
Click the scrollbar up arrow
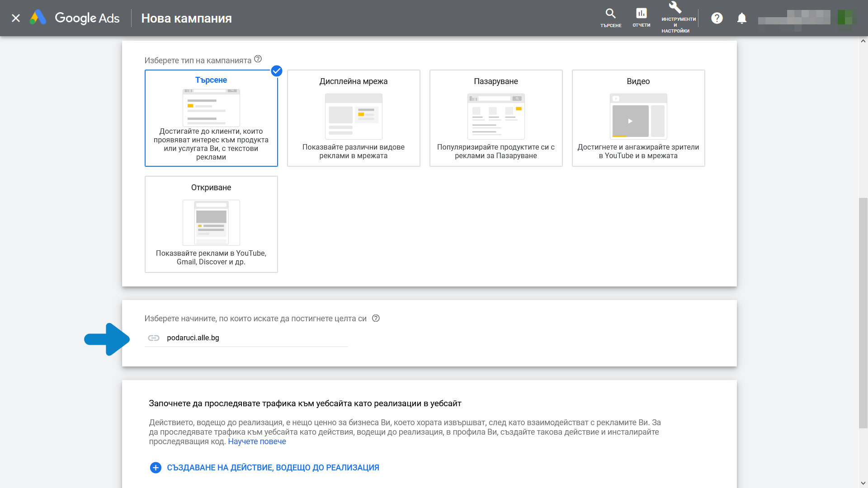pyautogui.click(x=863, y=41)
